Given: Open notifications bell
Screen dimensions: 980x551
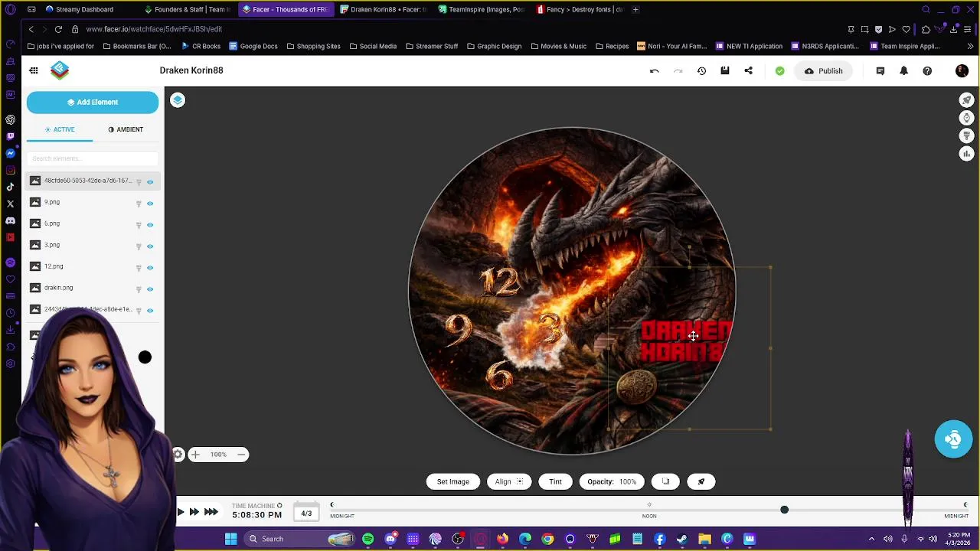Looking at the screenshot, I should (903, 71).
